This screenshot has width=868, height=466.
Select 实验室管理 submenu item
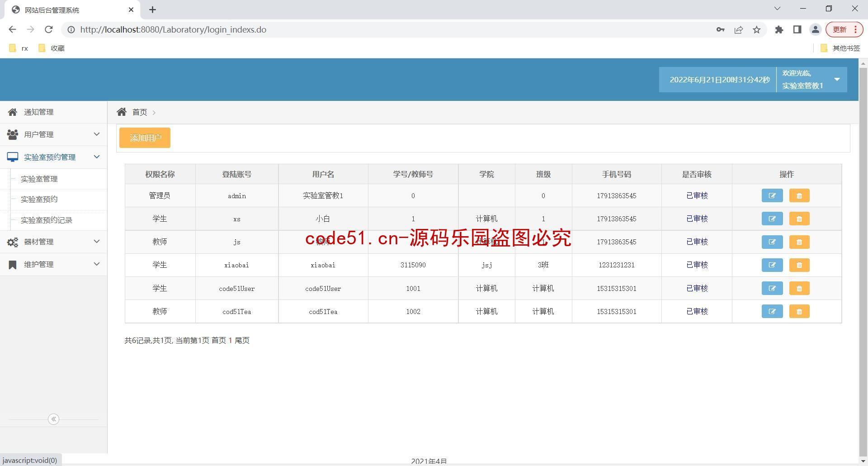coord(39,179)
